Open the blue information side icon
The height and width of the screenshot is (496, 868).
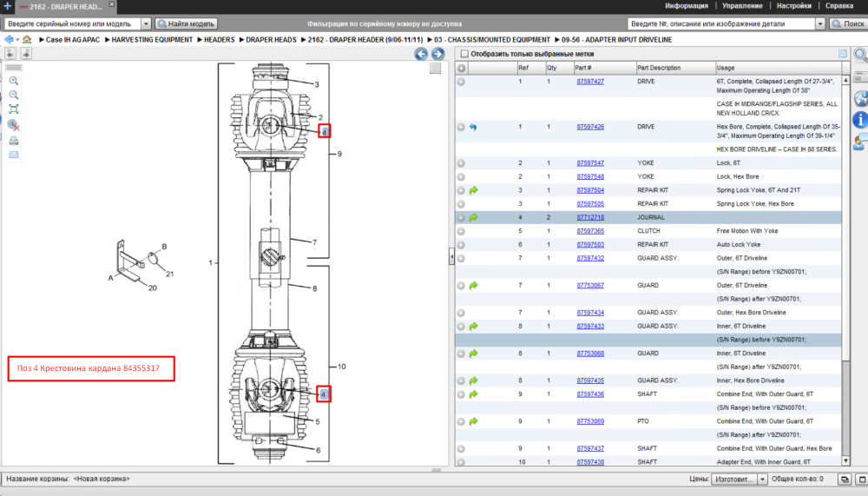[860, 119]
